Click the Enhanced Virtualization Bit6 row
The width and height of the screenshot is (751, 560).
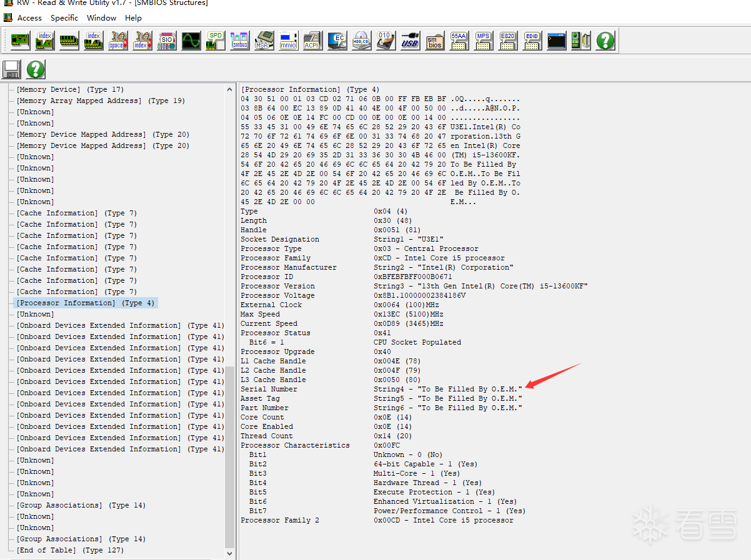click(x=382, y=501)
